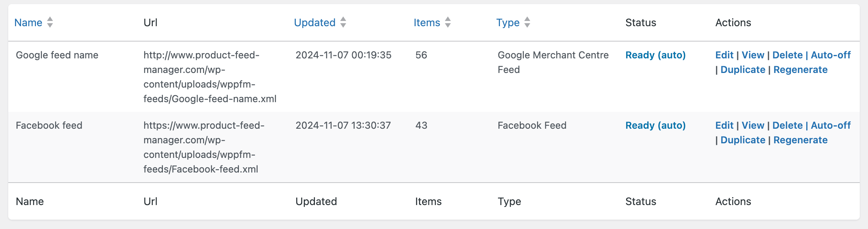Sort feeds by Type column
Screen dimensions: 868x229
pyautogui.click(x=508, y=23)
